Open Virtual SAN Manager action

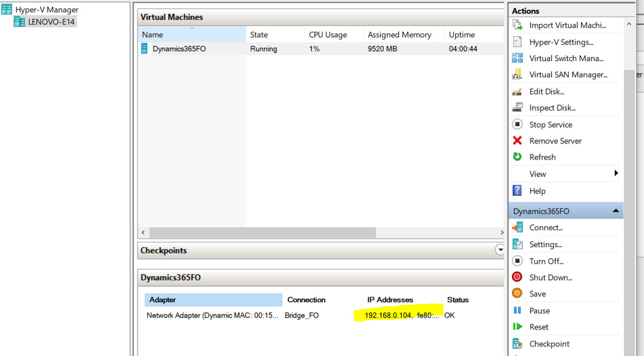point(568,75)
